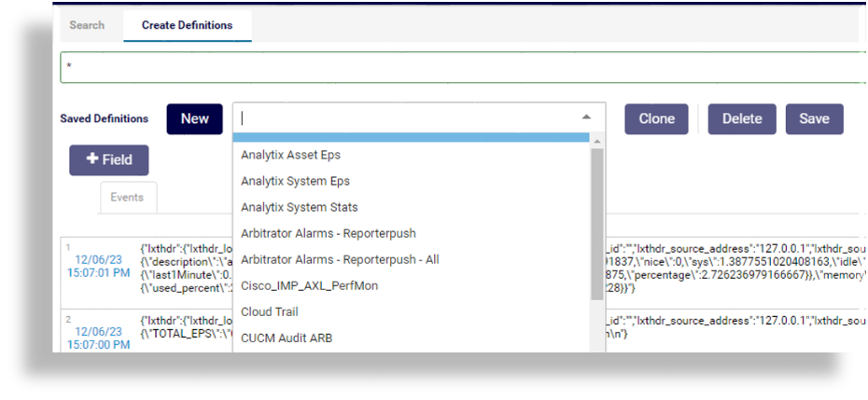Click the dropdown list scrollbar
This screenshot has width=868, height=400.
[x=597, y=224]
